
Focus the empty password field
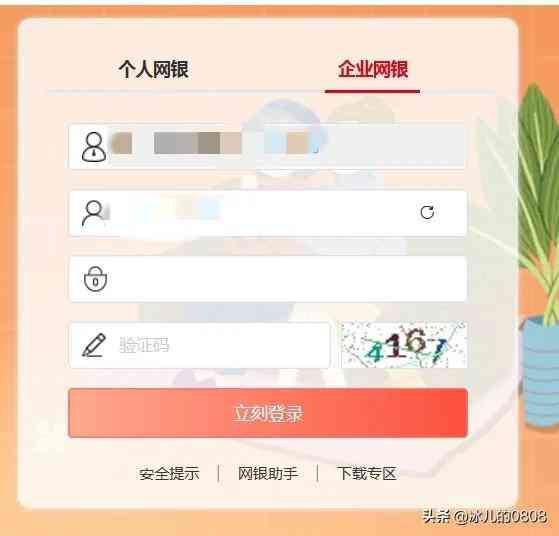click(267, 279)
